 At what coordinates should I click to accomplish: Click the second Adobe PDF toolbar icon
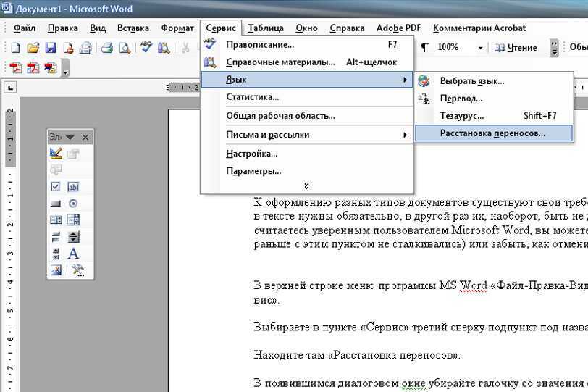pos(33,68)
